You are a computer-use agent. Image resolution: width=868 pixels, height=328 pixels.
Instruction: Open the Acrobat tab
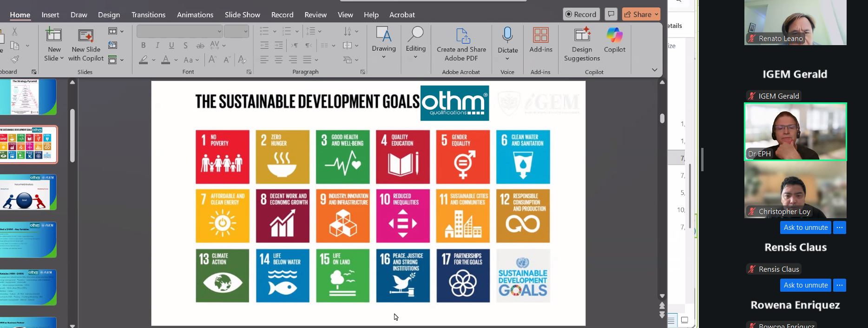402,14
